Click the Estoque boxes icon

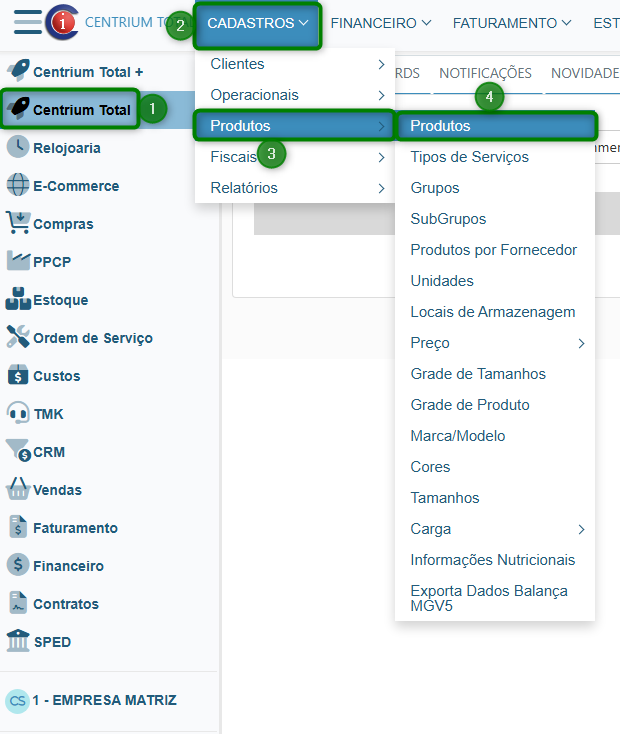pos(17,299)
